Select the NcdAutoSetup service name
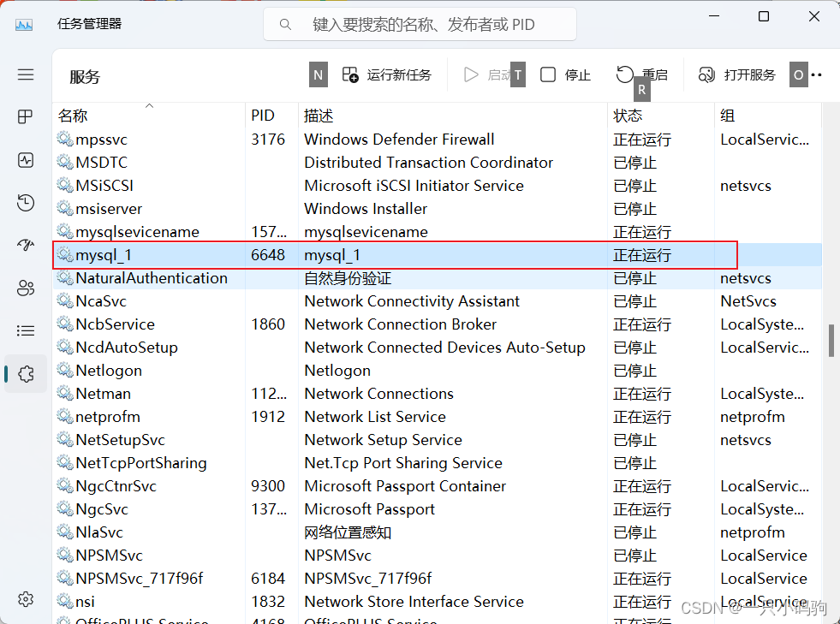The width and height of the screenshot is (840, 624). click(x=127, y=348)
